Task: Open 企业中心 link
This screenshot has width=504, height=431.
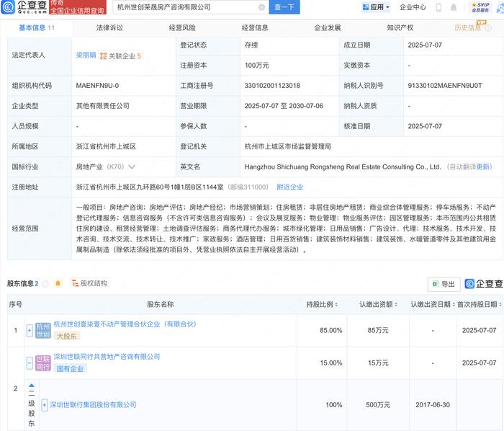Action: click(x=413, y=7)
